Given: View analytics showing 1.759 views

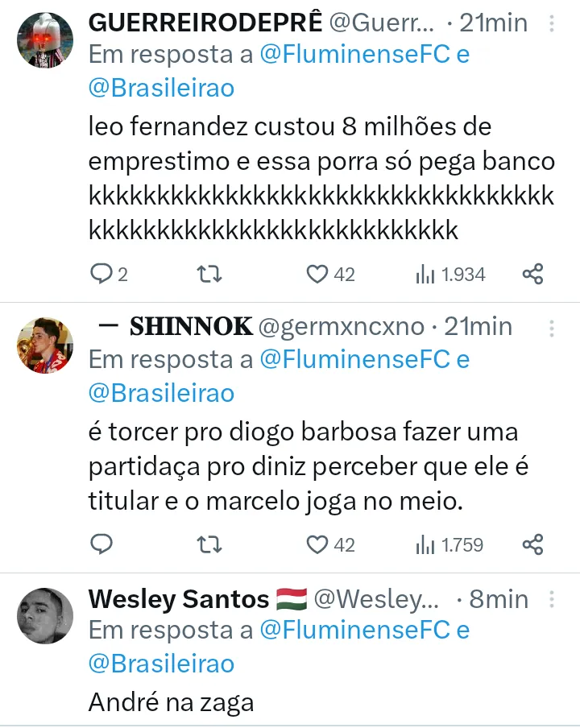Looking at the screenshot, I should click(x=449, y=545).
